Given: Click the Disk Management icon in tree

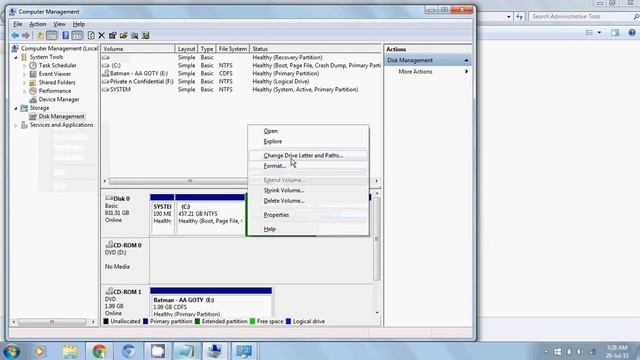Looking at the screenshot, I should click(33, 117).
